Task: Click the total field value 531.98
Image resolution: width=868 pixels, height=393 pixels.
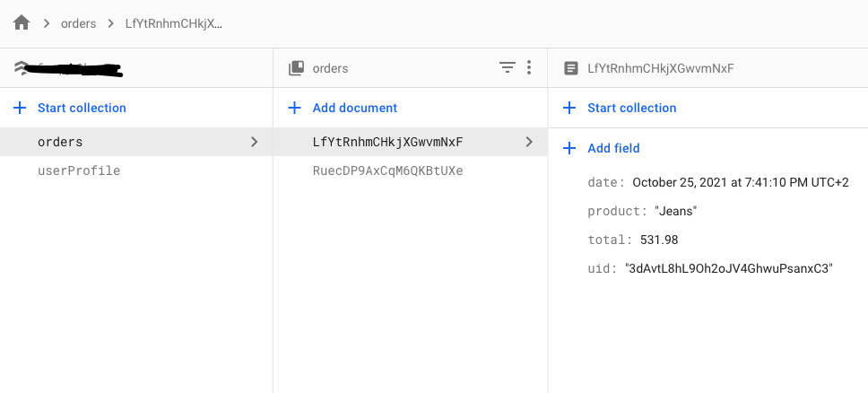Action: (659, 240)
